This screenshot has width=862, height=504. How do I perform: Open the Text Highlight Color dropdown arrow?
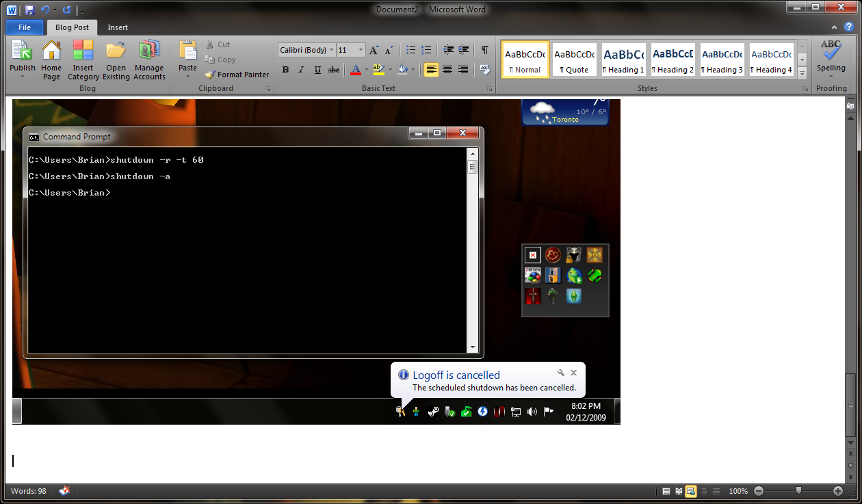[389, 69]
